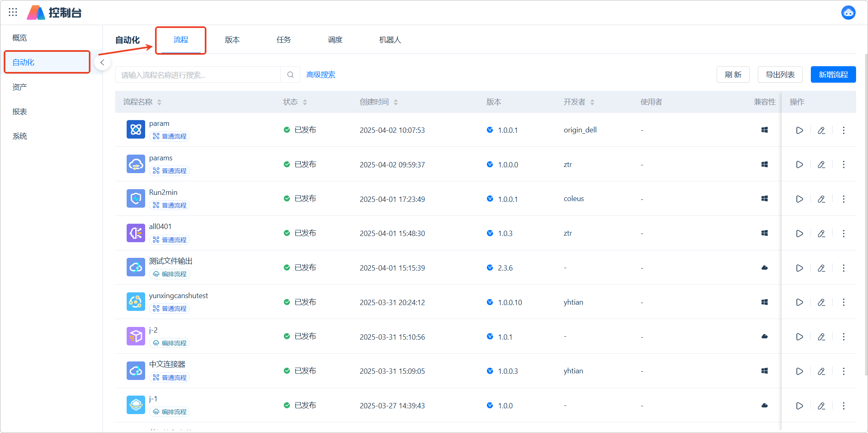
Task: Open more options for param row
Action: coord(843,130)
